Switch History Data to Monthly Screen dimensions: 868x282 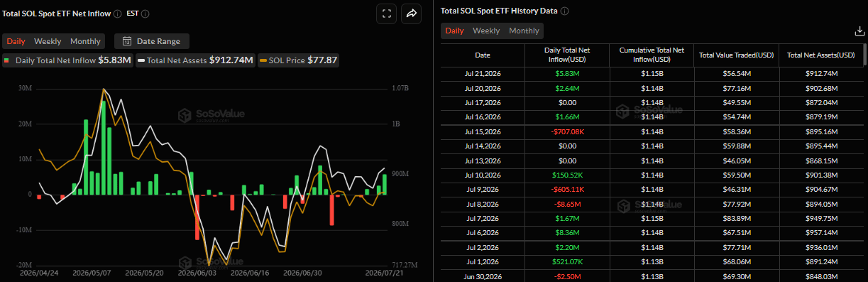pyautogui.click(x=524, y=31)
